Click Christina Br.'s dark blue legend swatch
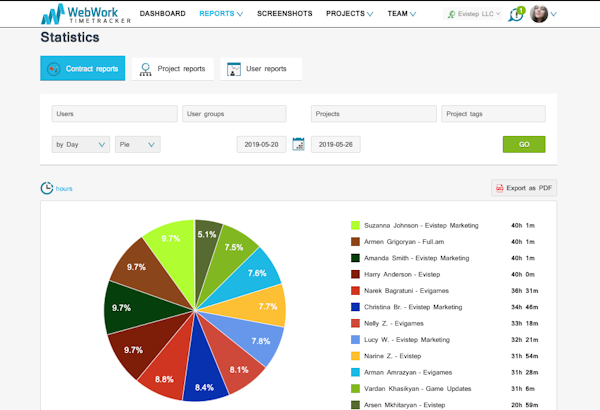This screenshot has width=600, height=410. click(355, 307)
